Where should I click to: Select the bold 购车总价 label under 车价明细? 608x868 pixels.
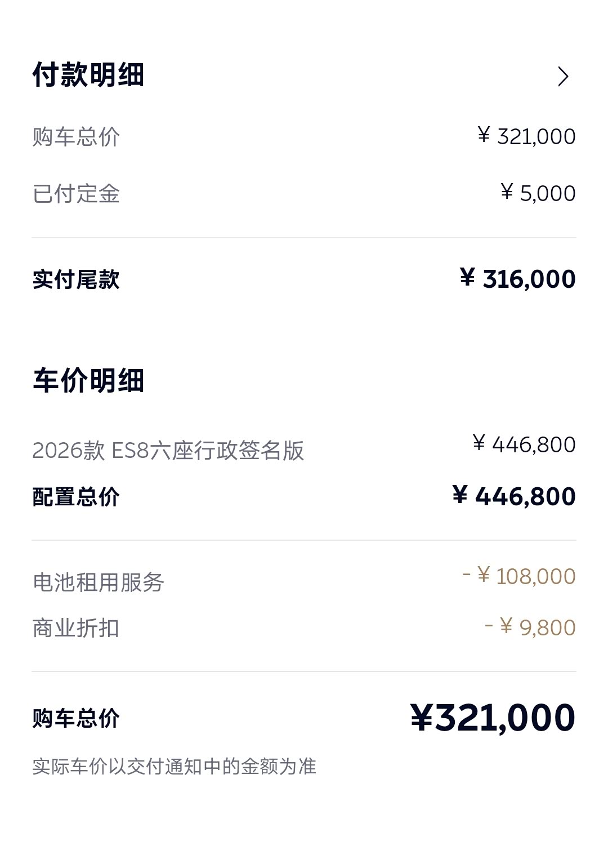(76, 719)
